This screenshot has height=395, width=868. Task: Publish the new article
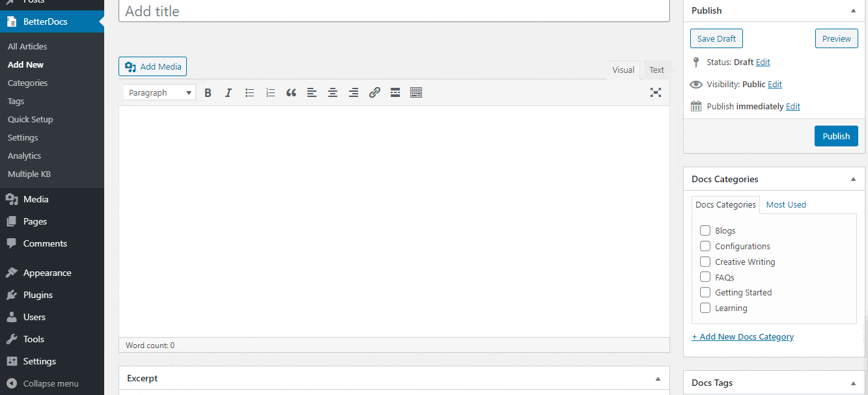836,136
